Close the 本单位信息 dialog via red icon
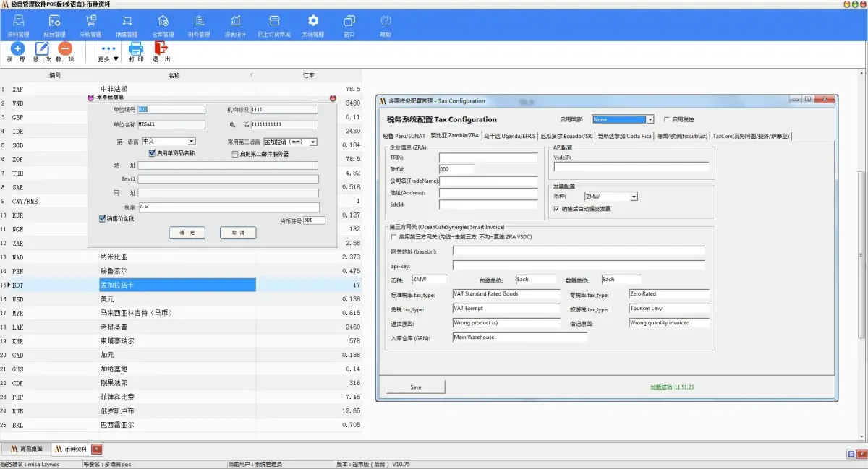The height and width of the screenshot is (469, 868). [x=333, y=98]
